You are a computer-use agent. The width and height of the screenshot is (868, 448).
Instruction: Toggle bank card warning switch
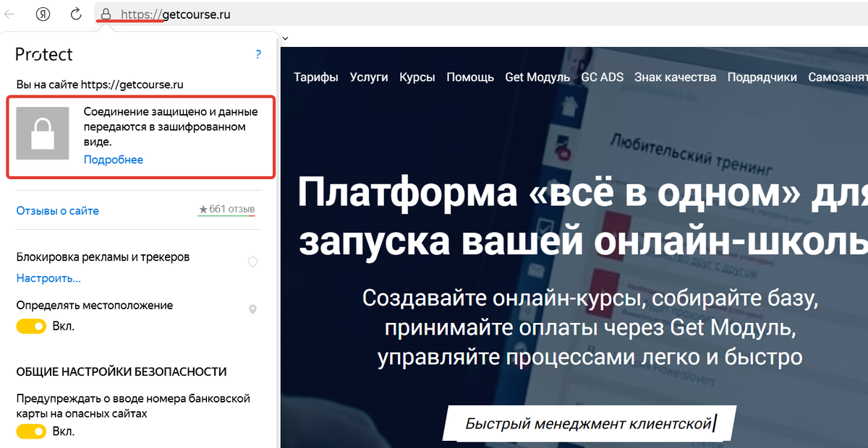(32, 431)
